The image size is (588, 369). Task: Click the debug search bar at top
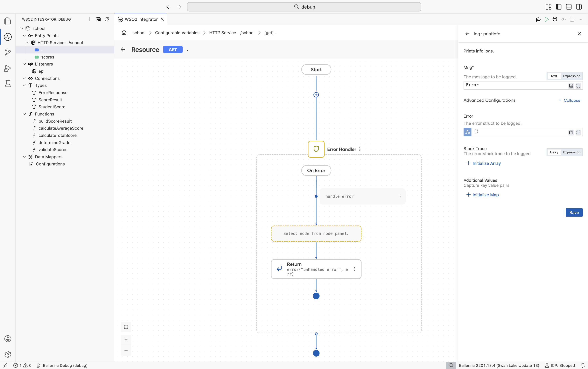pos(304,7)
